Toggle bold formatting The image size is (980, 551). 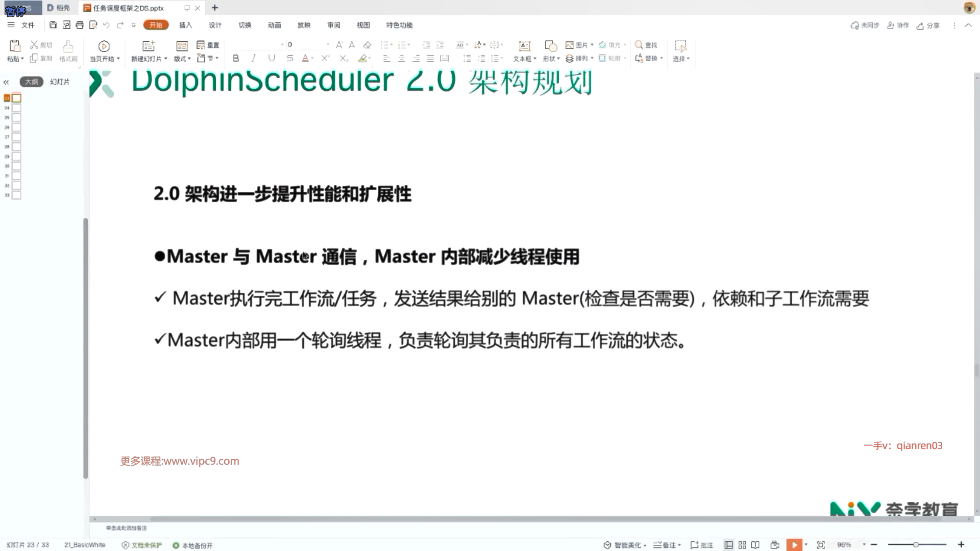pos(236,58)
